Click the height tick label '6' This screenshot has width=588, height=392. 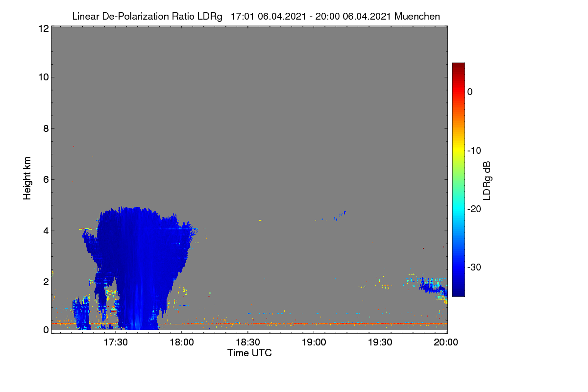45,179
